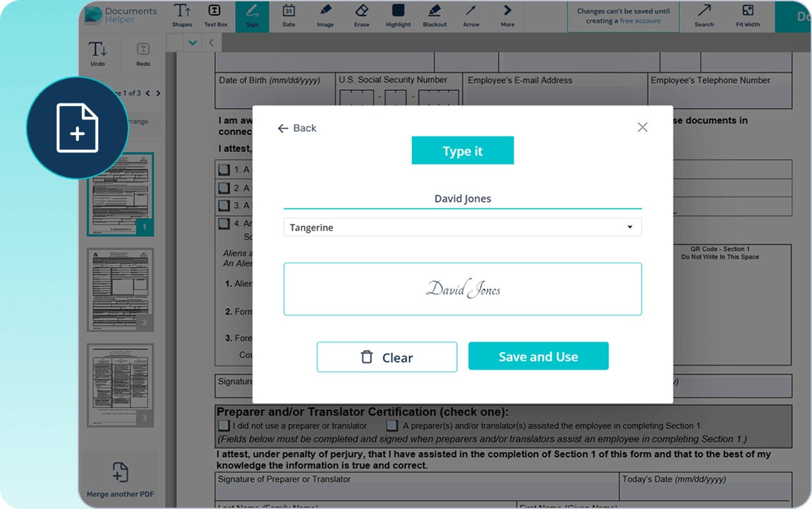Check the 'preparer(s) assisted the employee' box
812x509 pixels.
click(x=392, y=426)
